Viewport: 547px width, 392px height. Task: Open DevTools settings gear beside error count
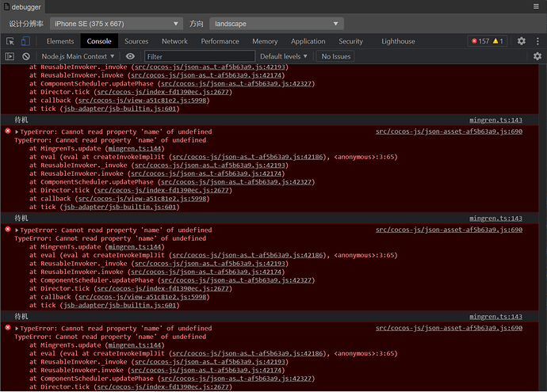(521, 41)
